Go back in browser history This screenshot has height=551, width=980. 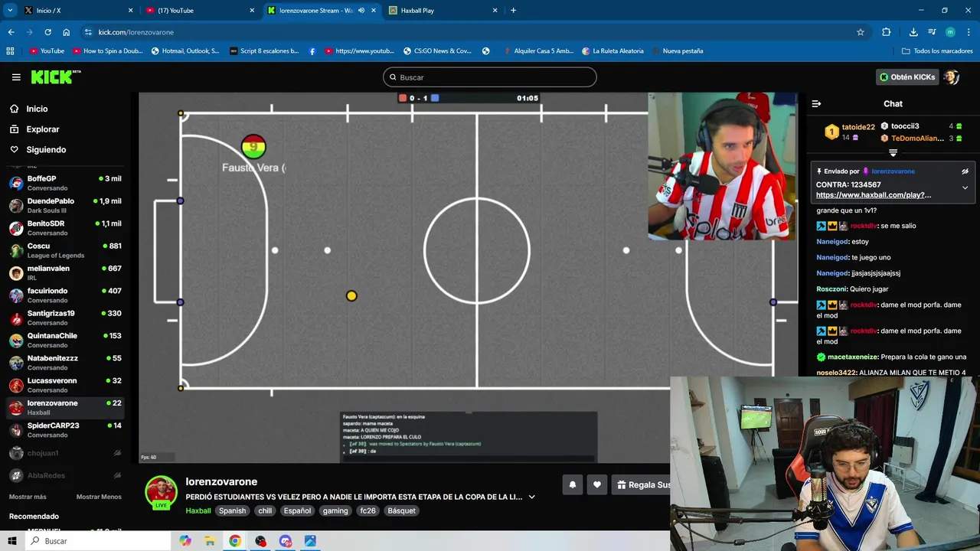coord(11,32)
